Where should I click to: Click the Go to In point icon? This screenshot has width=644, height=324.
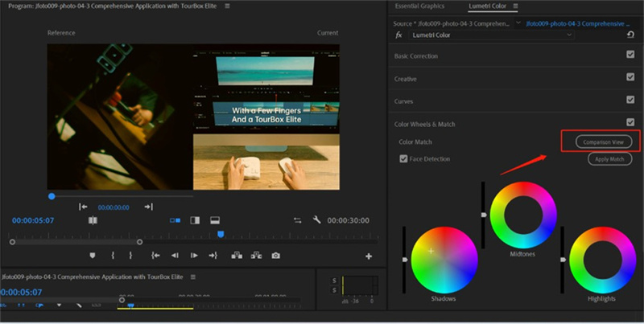pos(155,256)
